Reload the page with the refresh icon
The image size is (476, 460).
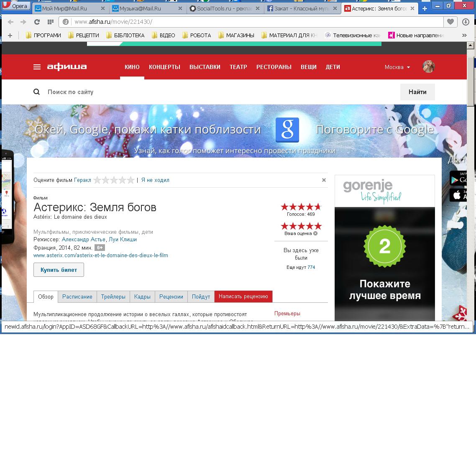click(x=37, y=22)
